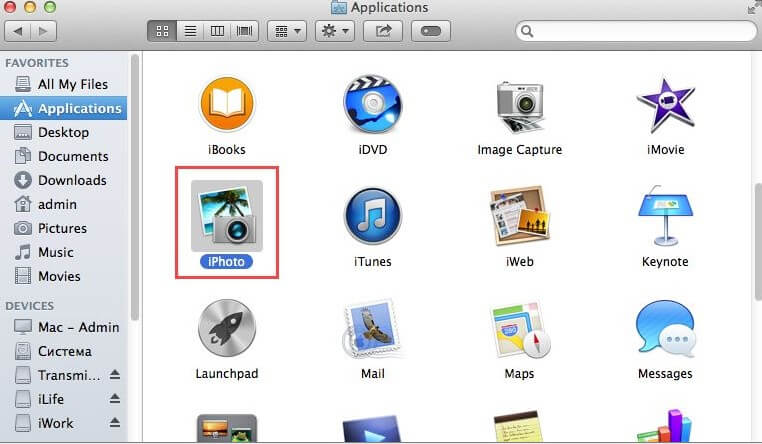Select the iWork volume in sidebar
Screen dimensions: 762x444
64,423
